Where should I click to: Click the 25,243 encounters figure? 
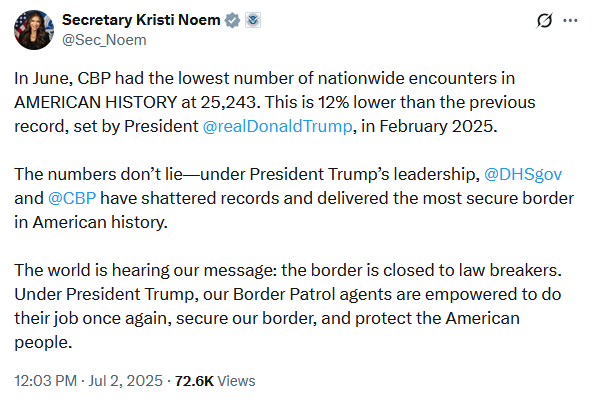coord(230,102)
